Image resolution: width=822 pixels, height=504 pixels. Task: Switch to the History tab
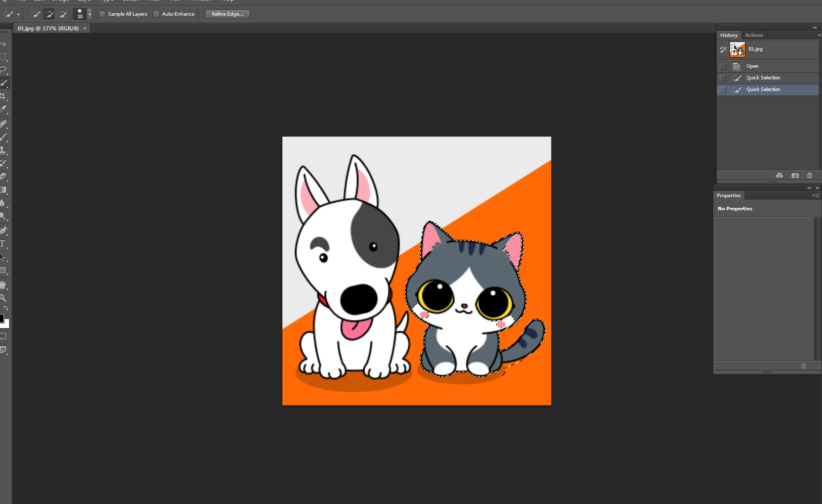click(729, 35)
